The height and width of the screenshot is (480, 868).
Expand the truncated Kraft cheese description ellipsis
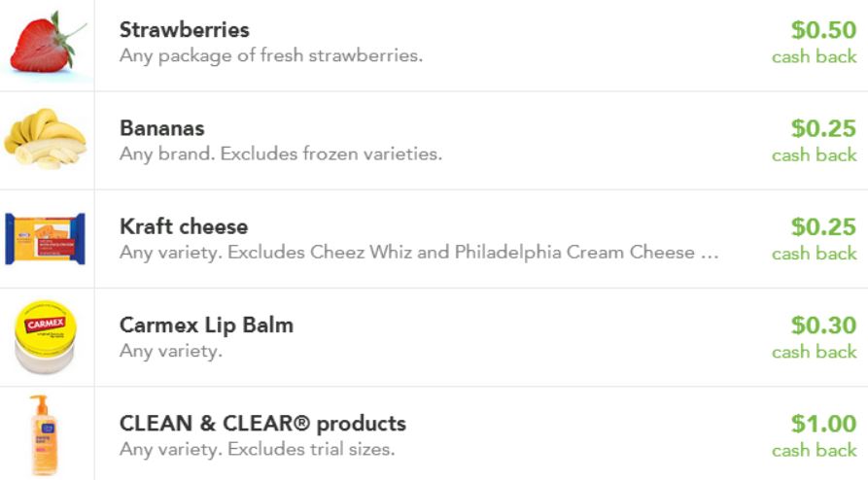(x=710, y=253)
